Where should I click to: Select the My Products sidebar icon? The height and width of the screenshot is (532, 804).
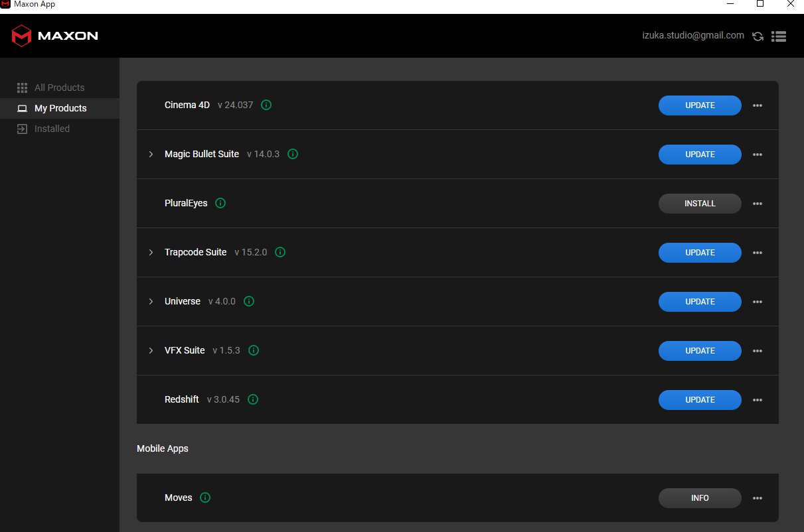pyautogui.click(x=22, y=108)
